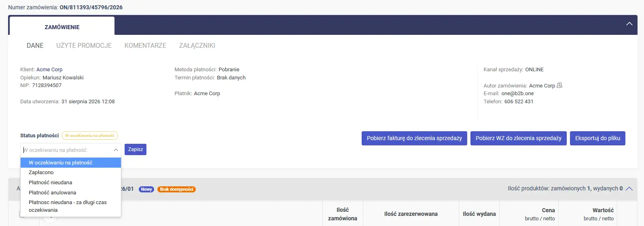Click 'Eksportuj do pliku' button
This screenshot has width=644, height=226.
597,138
